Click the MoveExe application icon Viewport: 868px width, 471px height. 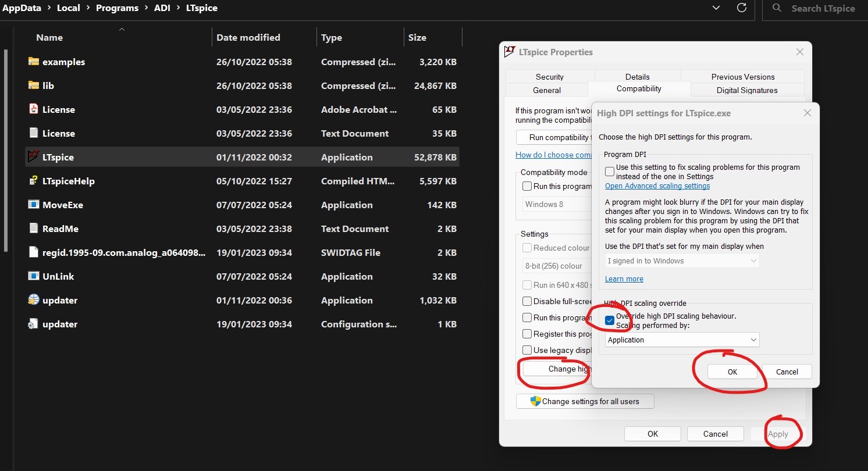click(x=33, y=205)
